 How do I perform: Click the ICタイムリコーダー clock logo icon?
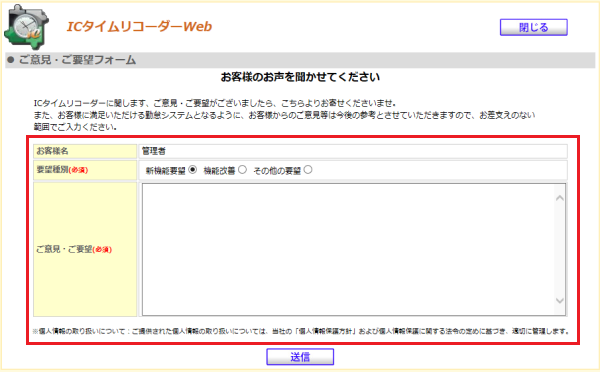tap(27, 27)
